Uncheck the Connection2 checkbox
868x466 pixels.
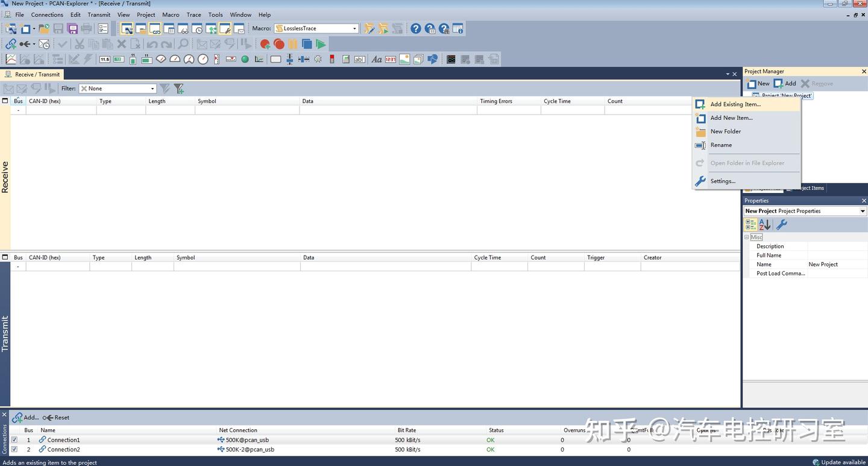pos(14,449)
